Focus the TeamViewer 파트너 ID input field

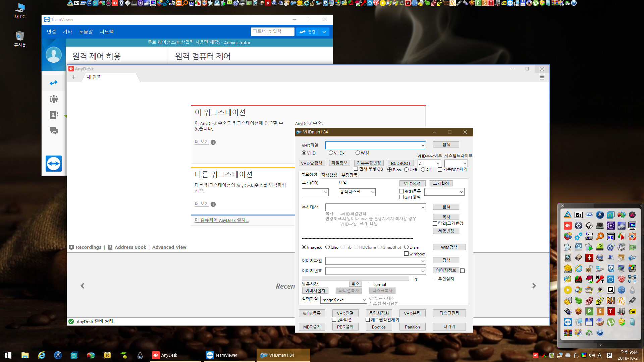point(272,32)
